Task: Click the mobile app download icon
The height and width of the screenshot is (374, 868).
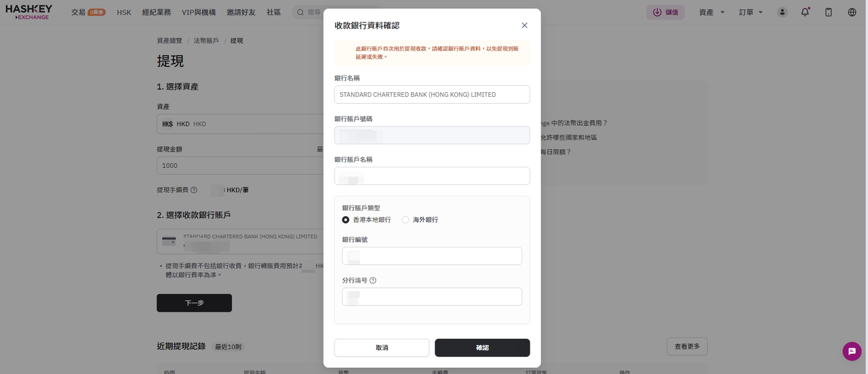Action: (x=829, y=12)
